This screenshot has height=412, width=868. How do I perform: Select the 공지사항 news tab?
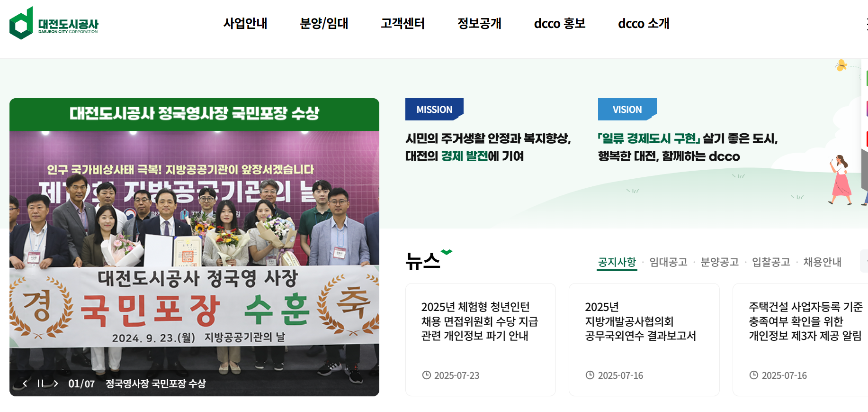(x=617, y=262)
